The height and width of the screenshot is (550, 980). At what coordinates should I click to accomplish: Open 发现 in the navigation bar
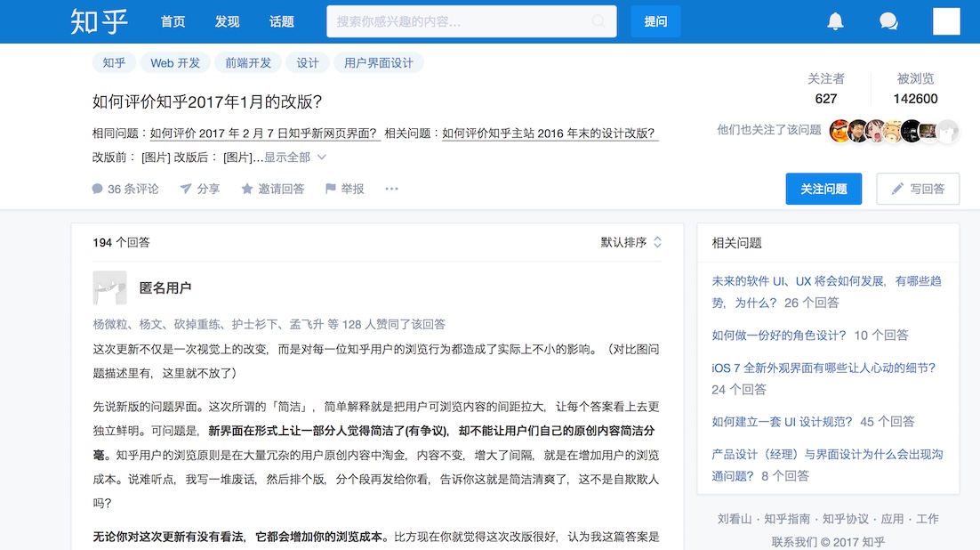[x=227, y=21]
